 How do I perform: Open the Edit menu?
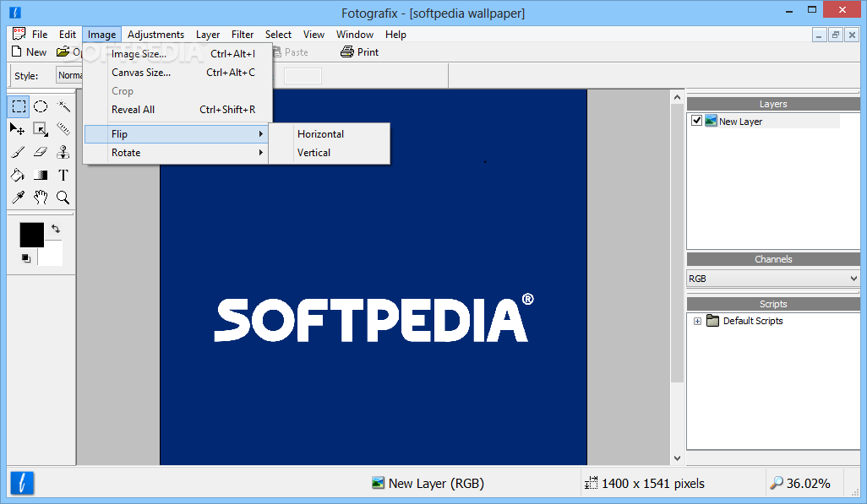[68, 35]
